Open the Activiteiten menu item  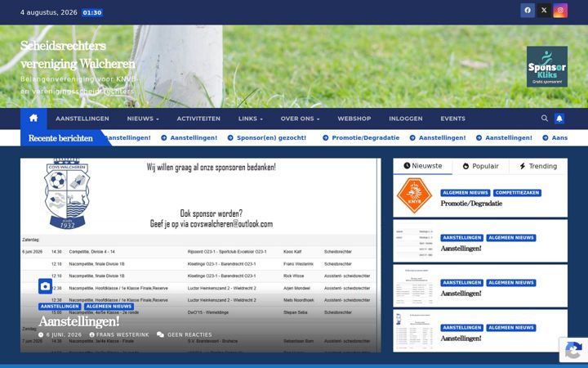pos(198,119)
